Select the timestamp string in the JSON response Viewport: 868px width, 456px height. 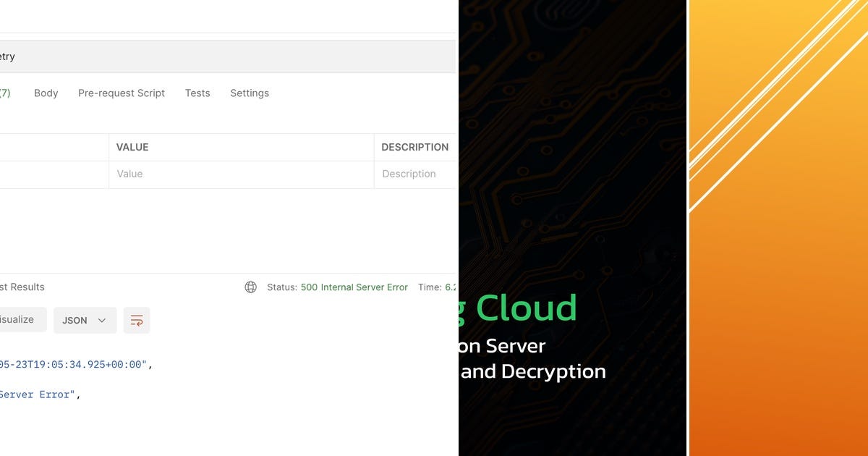72,364
